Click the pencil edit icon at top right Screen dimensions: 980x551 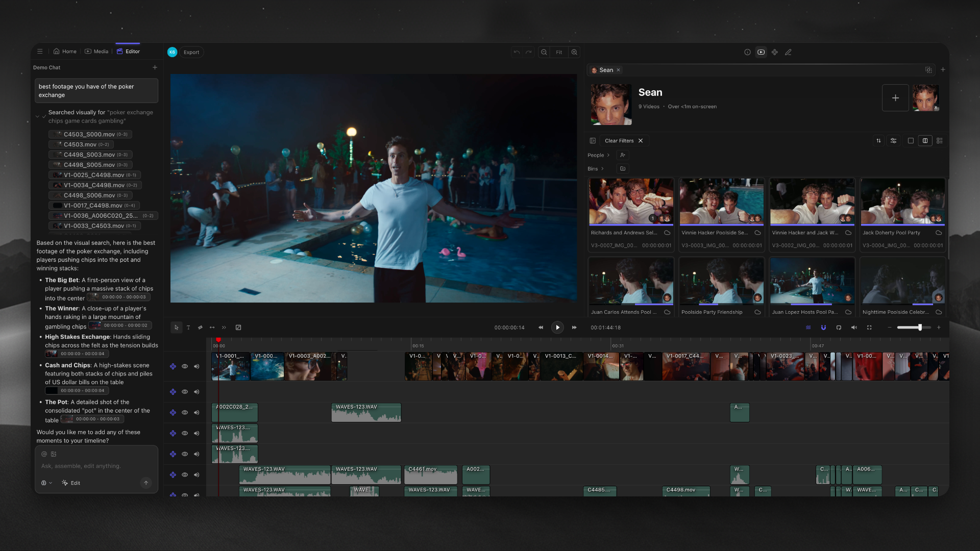point(788,52)
